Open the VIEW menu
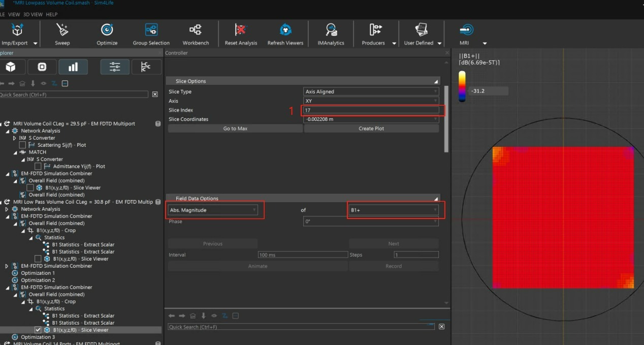 pyautogui.click(x=14, y=14)
